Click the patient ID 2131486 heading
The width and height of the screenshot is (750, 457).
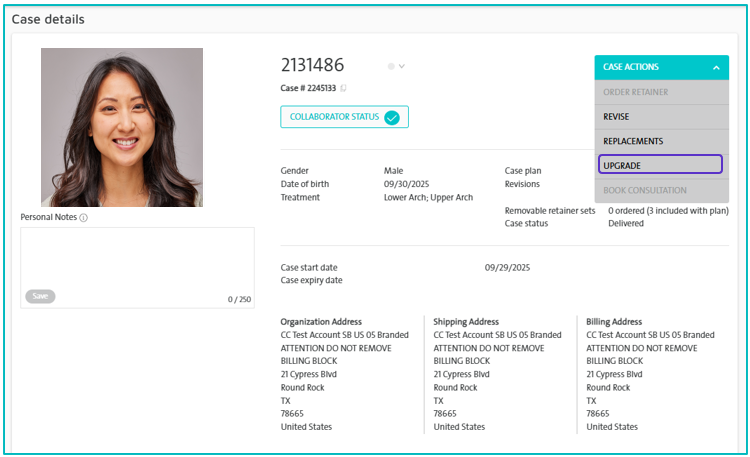point(312,65)
